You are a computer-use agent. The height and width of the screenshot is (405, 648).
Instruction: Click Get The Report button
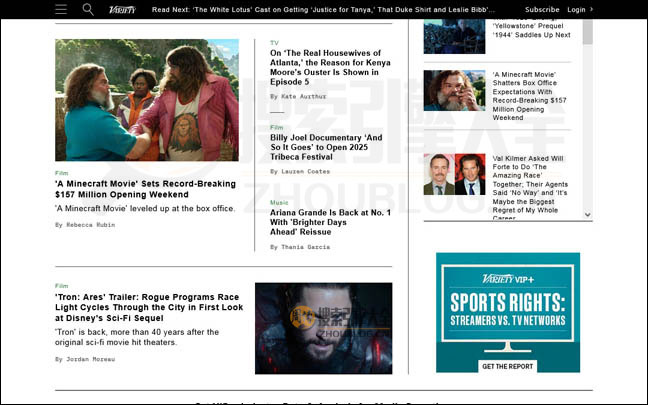[x=507, y=367]
